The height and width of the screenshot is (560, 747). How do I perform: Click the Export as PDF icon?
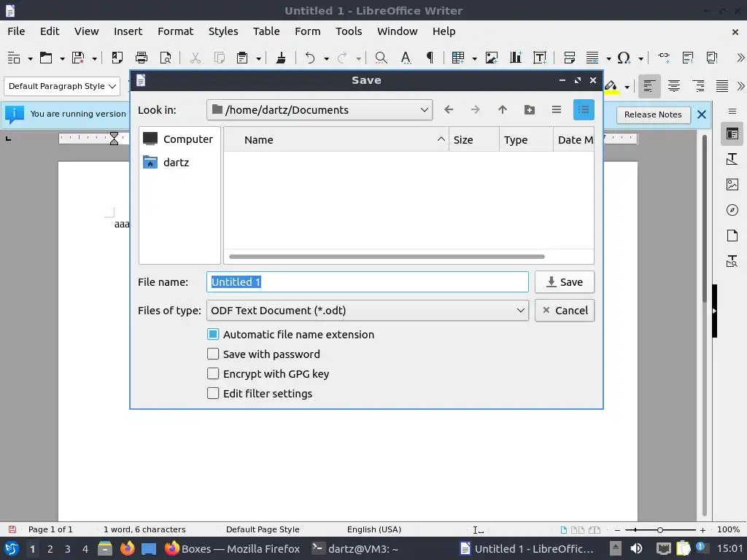(x=117, y=58)
